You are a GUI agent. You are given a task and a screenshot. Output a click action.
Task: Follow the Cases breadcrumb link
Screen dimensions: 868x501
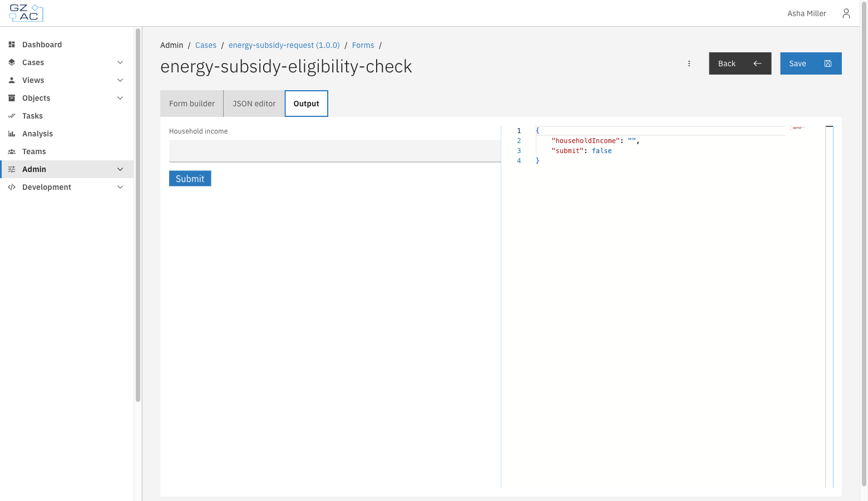pos(206,45)
